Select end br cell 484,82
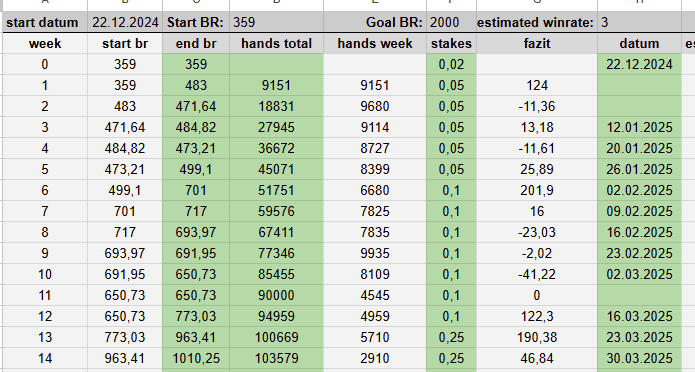Image resolution: width=695 pixels, height=372 pixels. [x=196, y=127]
